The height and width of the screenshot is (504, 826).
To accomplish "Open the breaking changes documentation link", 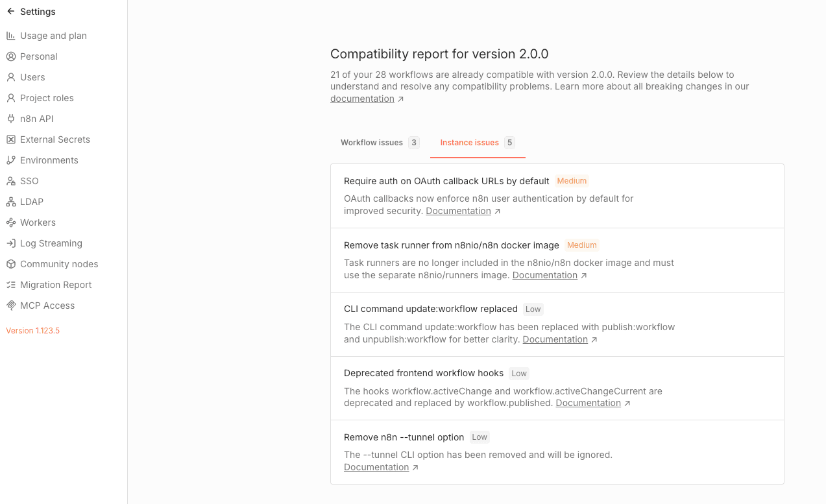I will coord(362,98).
